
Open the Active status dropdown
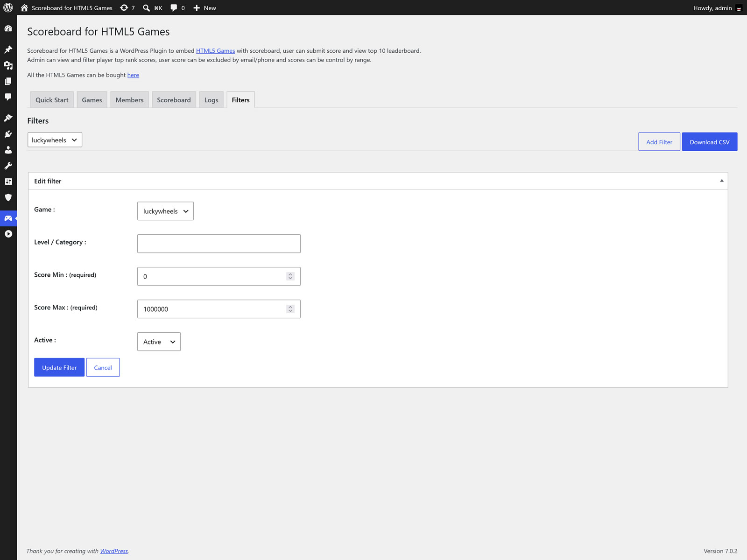159,342
